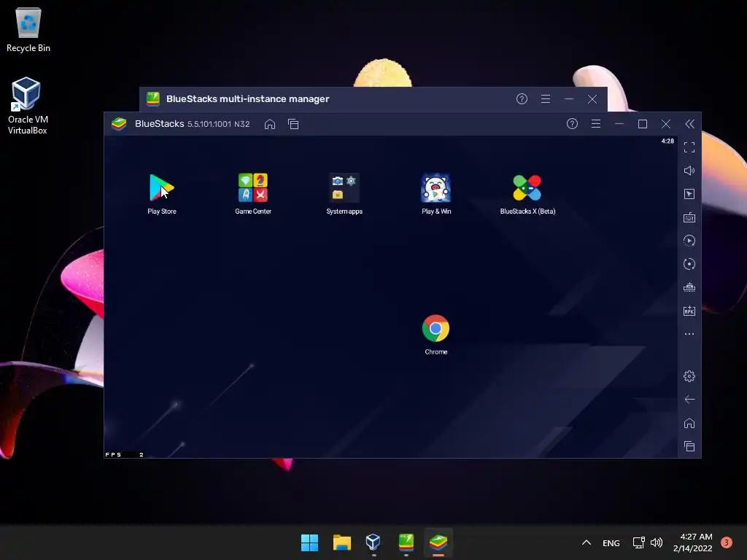This screenshot has height=560, width=747.
Task: Click the BlueStacks logo in title bar
Action: tap(119, 124)
